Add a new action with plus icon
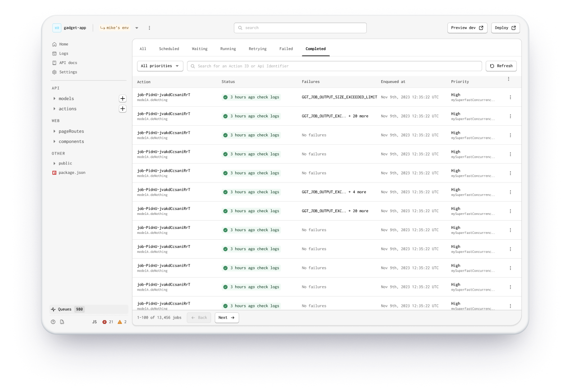570x392 pixels. 123,109
